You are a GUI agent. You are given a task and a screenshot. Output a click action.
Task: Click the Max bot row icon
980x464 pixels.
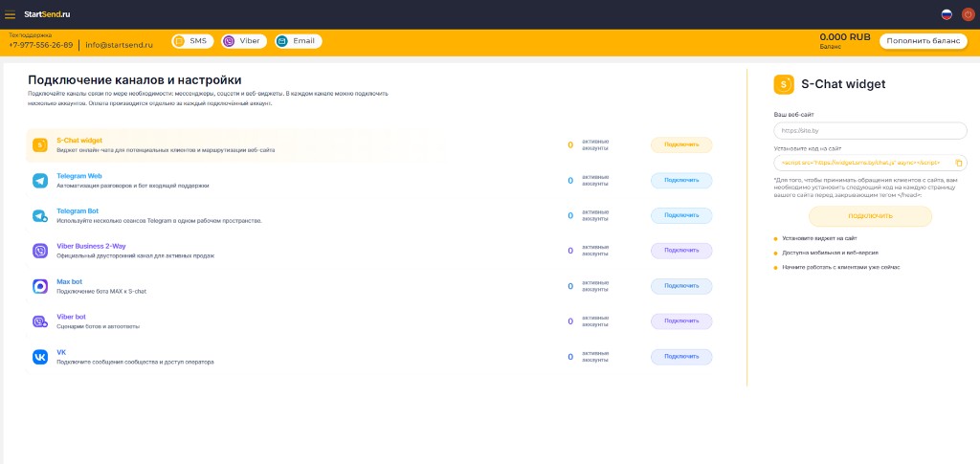[40, 286]
